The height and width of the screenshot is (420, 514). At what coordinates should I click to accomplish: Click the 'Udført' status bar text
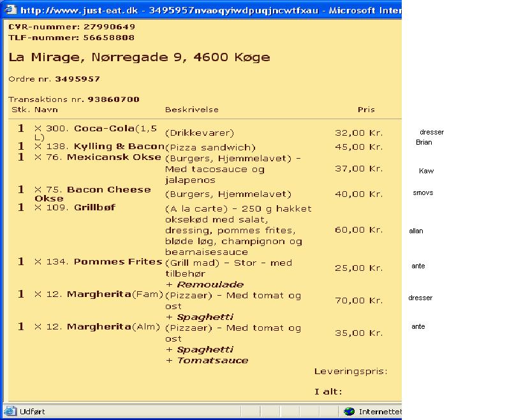tap(32, 412)
